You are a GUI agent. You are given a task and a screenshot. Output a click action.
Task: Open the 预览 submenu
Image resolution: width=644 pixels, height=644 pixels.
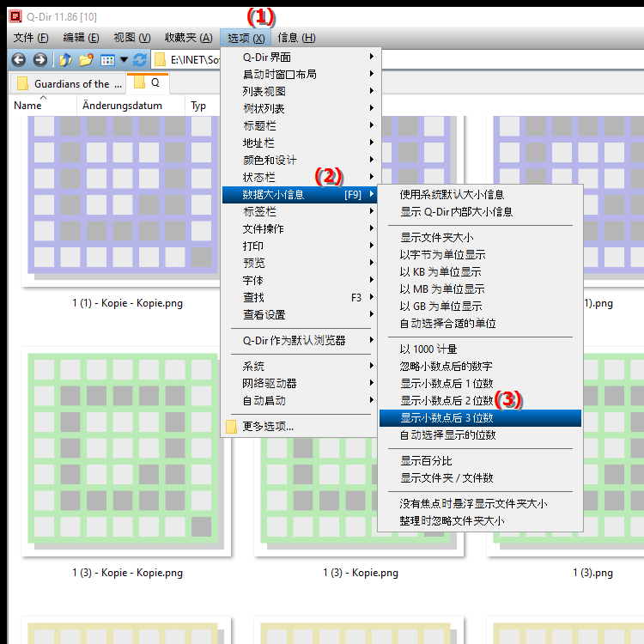301,264
